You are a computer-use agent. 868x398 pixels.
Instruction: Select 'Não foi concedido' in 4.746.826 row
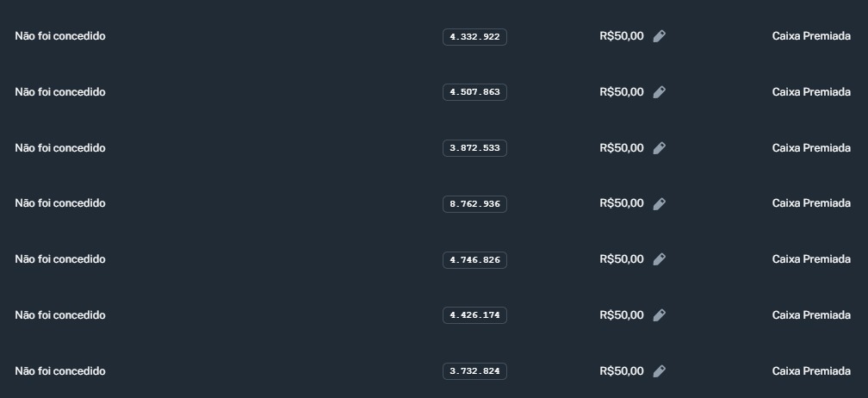tap(60, 259)
